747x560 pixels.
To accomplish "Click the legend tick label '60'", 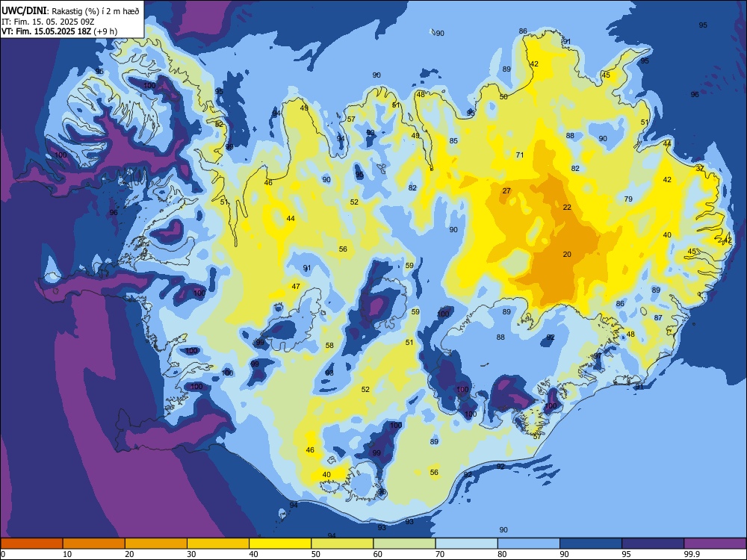I will (378, 554).
